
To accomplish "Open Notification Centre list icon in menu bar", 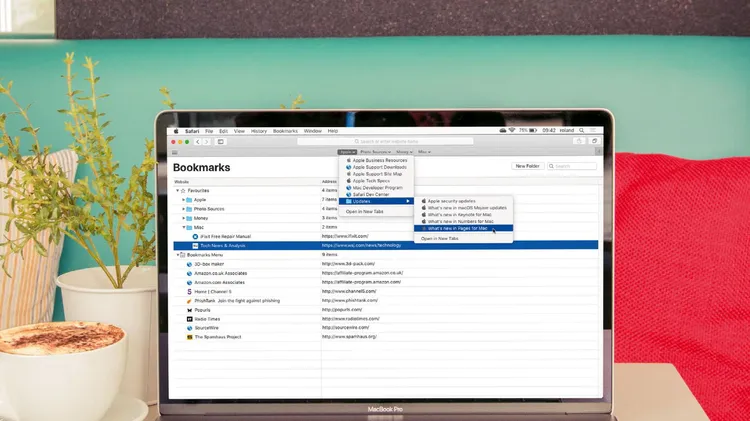I will click(593, 130).
